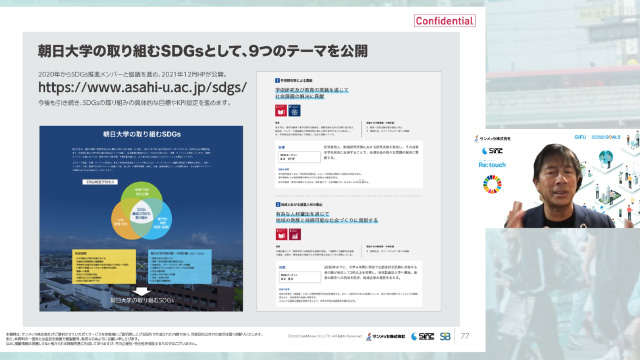Click the first theme's navy SDG goal icon

(x=294, y=111)
